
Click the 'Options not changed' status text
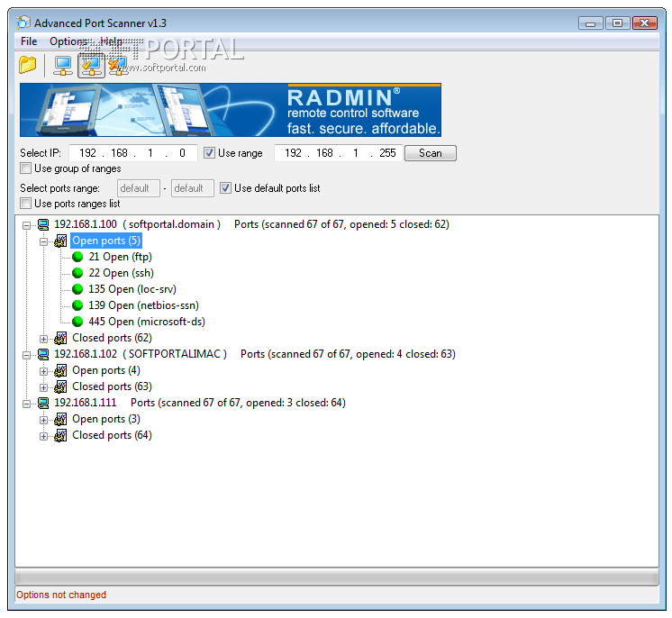click(x=61, y=595)
